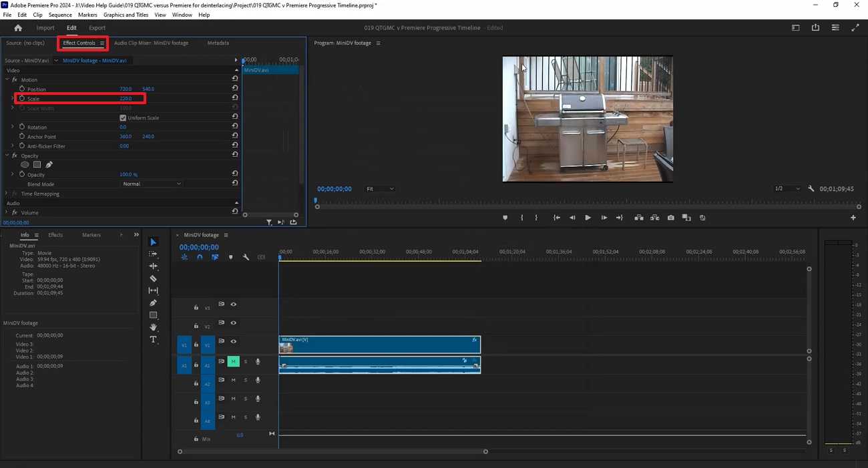The image size is (868, 468).
Task: Select the Track Select Forward tool
Action: pyautogui.click(x=153, y=254)
